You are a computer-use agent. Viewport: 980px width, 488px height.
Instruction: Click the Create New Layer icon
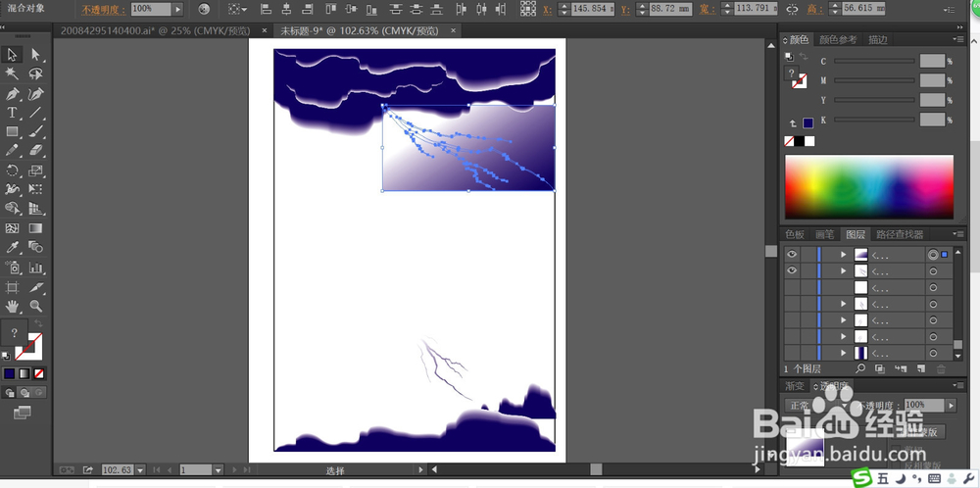pos(920,369)
